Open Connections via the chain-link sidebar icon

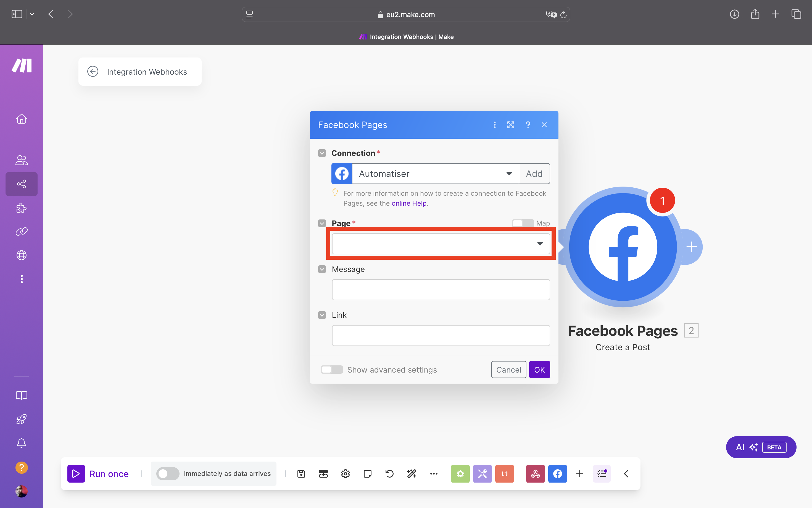pos(22,232)
